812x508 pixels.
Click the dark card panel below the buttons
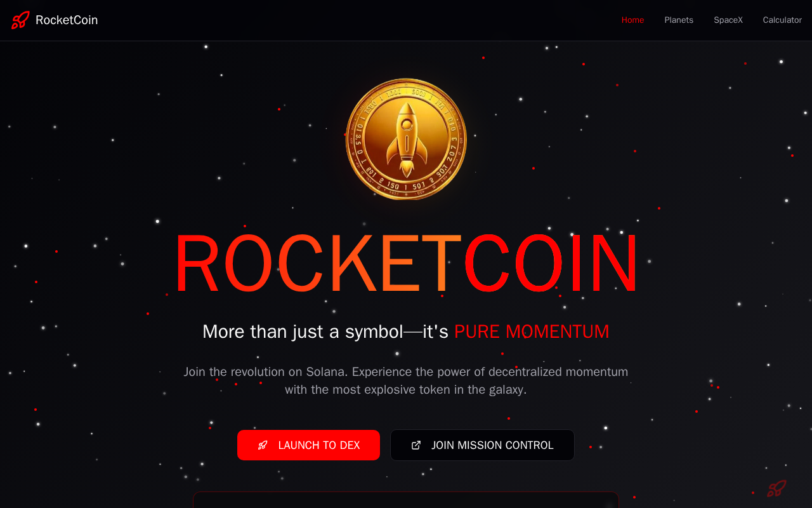(406, 500)
